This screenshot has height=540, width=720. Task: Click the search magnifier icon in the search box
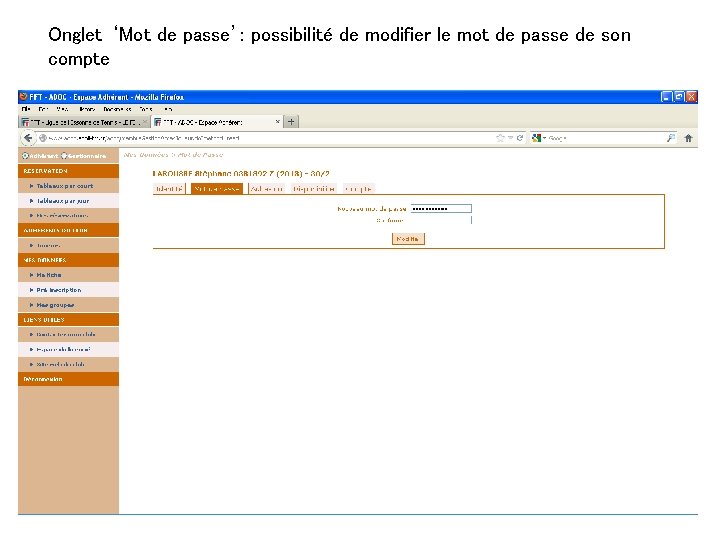pos(671,138)
